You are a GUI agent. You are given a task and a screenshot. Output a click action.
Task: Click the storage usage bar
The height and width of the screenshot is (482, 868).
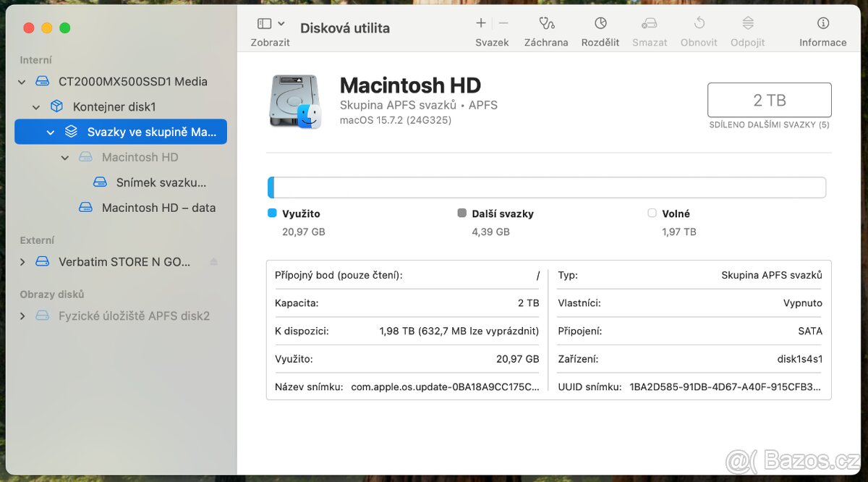pos(546,187)
